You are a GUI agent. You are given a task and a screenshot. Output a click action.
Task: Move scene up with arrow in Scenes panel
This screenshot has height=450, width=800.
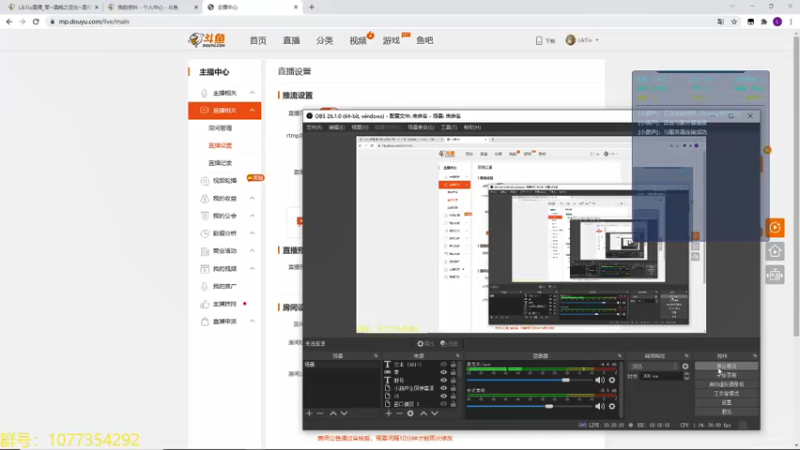[333, 413]
